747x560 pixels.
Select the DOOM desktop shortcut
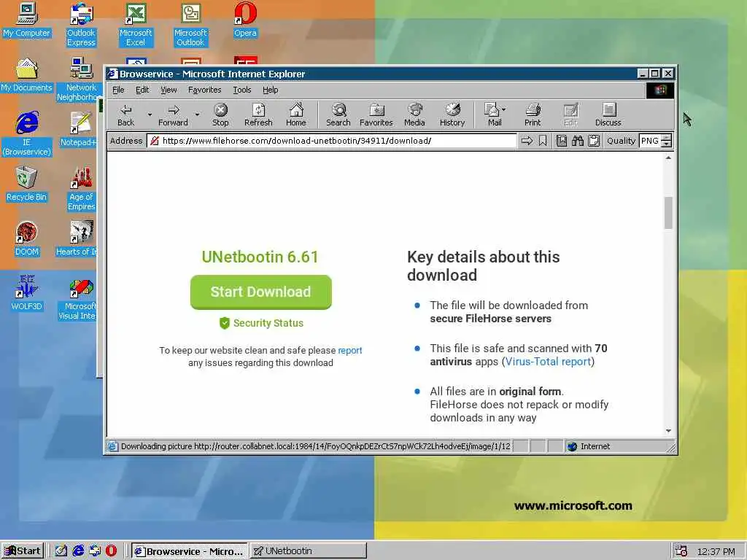(26, 239)
